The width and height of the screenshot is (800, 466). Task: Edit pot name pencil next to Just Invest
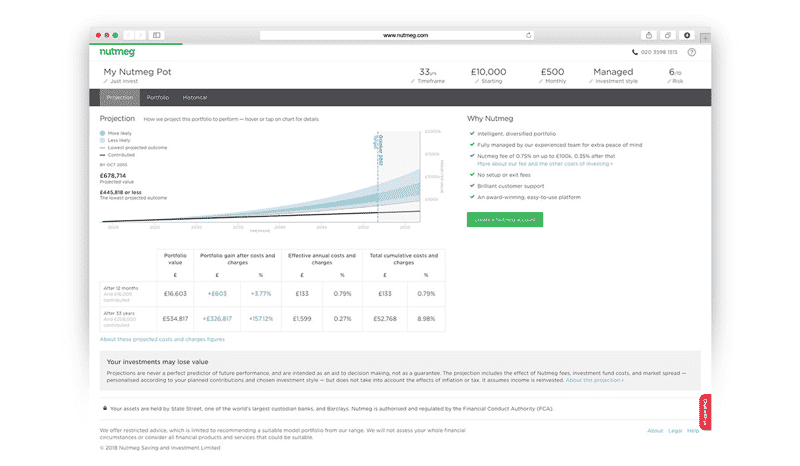coord(106,81)
